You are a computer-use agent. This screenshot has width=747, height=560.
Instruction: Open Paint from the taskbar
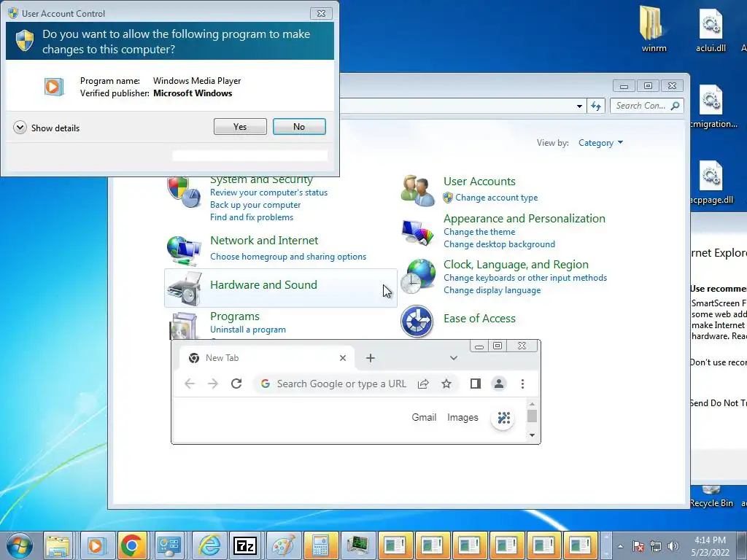[283, 545]
